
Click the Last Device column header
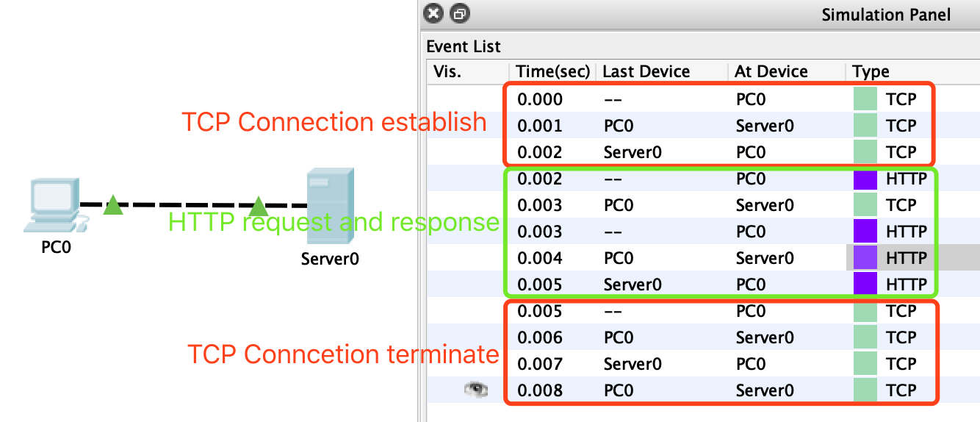[646, 71]
